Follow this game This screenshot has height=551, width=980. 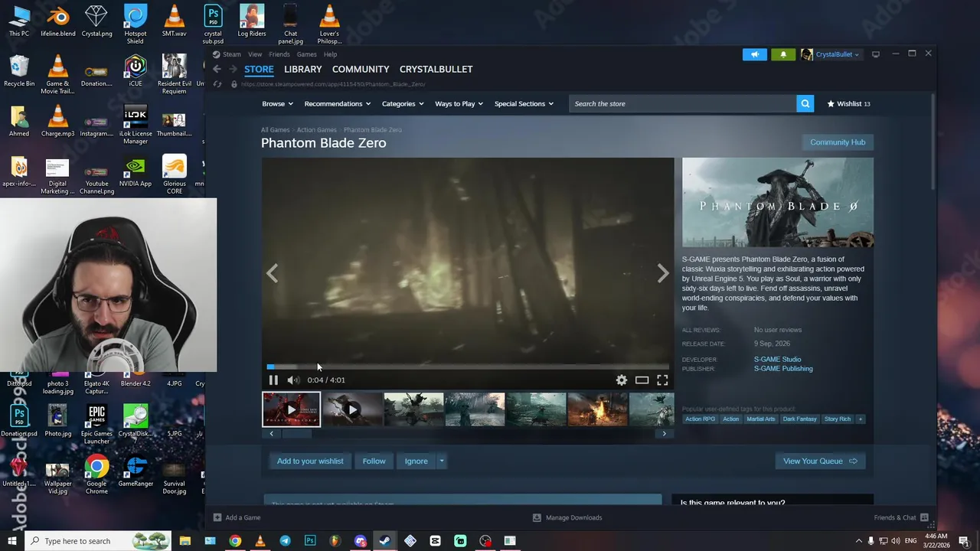(374, 461)
